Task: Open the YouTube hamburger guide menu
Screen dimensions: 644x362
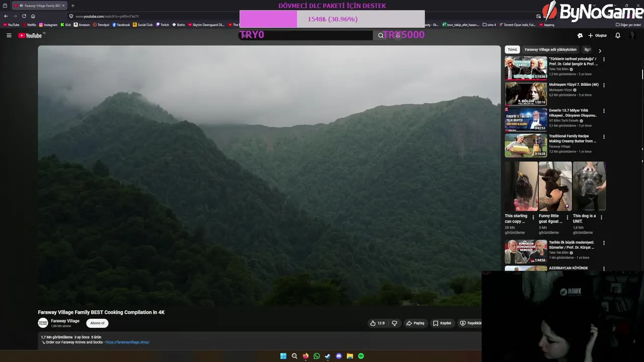Action: 9,36
